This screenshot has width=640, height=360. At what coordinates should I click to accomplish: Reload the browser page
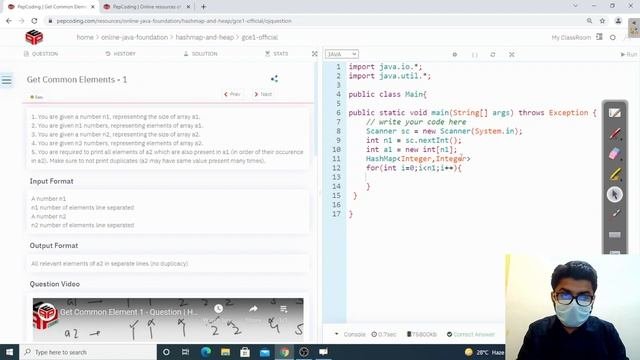(x=34, y=21)
